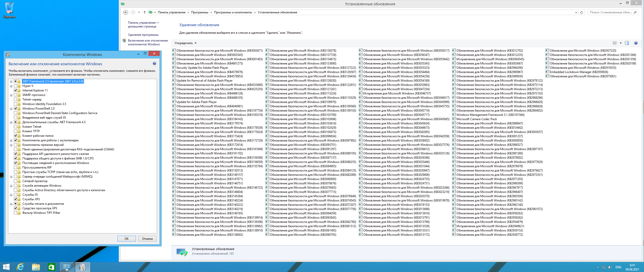Enable the Hyper-V checkbox

[x=16, y=86]
